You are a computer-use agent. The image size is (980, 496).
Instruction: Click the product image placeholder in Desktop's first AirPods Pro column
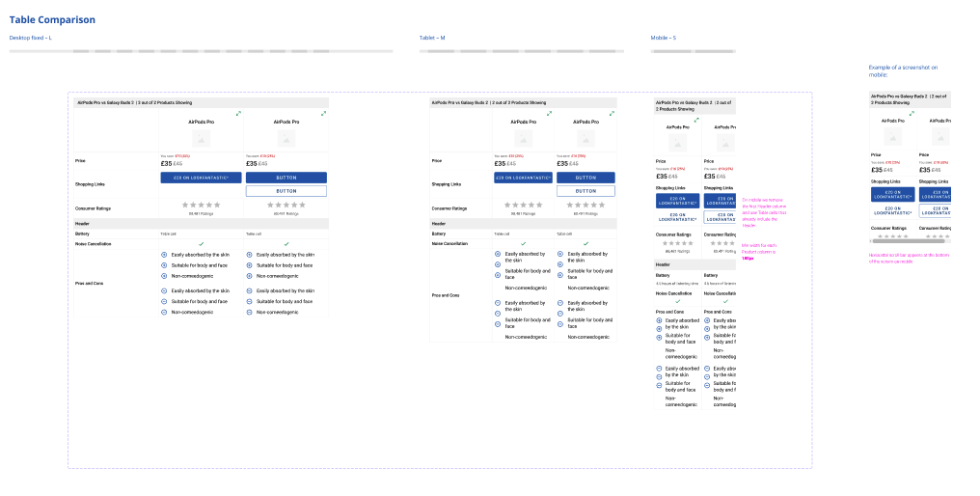[x=201, y=139]
